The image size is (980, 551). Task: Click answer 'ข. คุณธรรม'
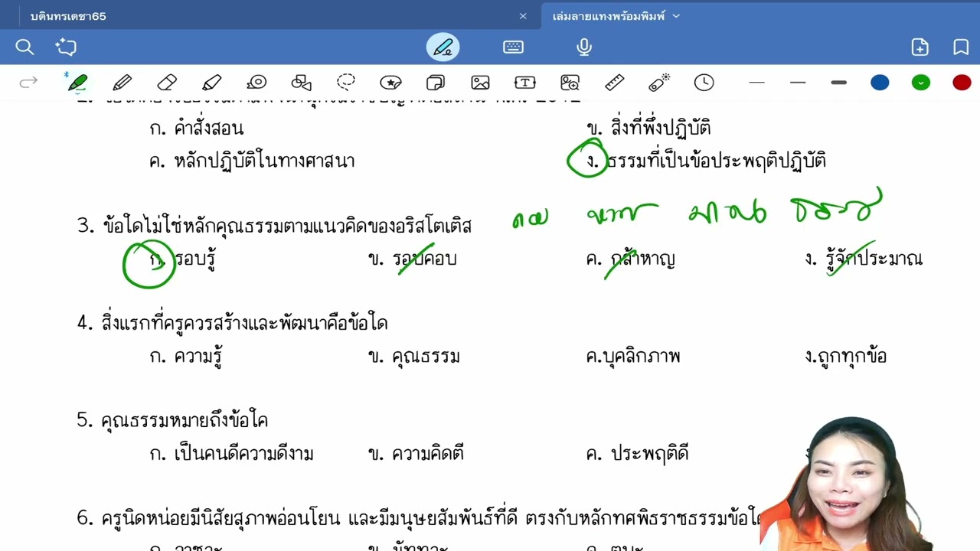coord(413,357)
